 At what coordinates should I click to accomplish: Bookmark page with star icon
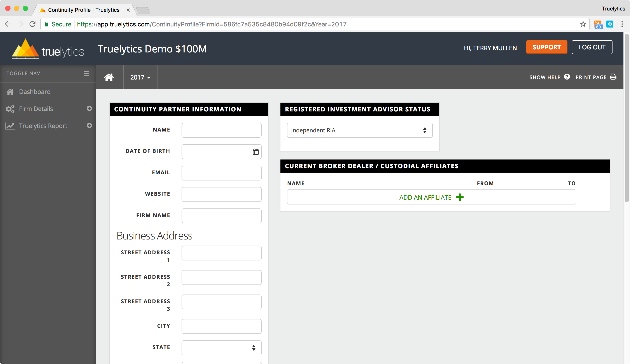pos(583,24)
